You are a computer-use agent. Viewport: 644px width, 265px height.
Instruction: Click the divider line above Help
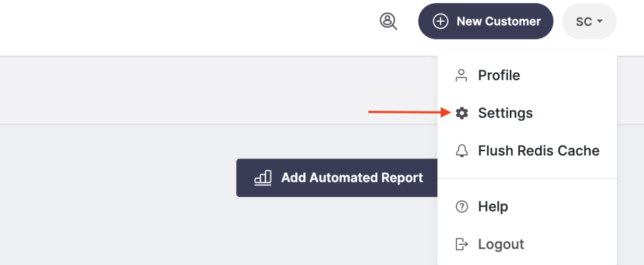coord(527,178)
